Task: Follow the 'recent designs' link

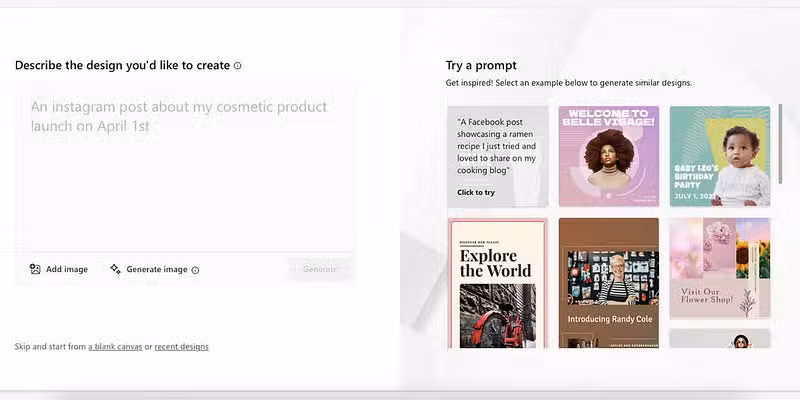Action: pos(181,347)
